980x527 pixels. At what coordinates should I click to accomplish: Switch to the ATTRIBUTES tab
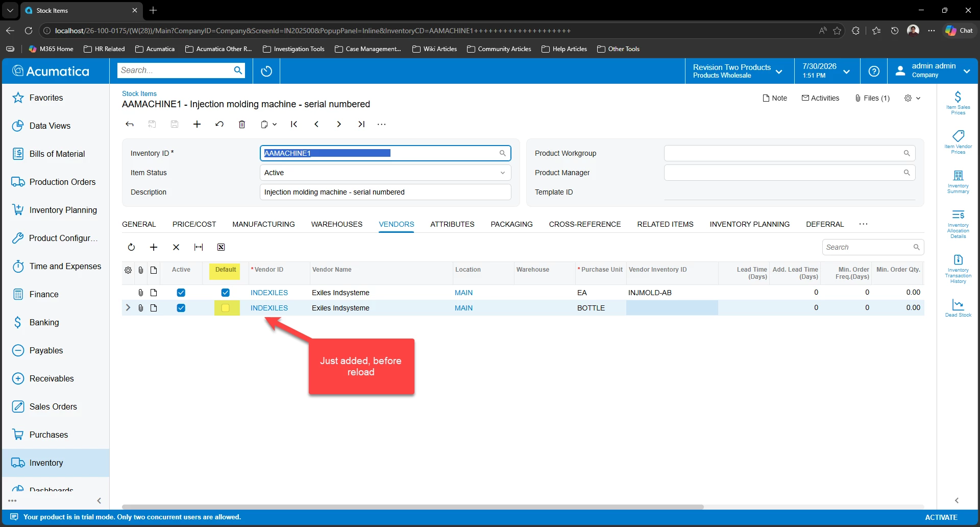click(x=452, y=224)
